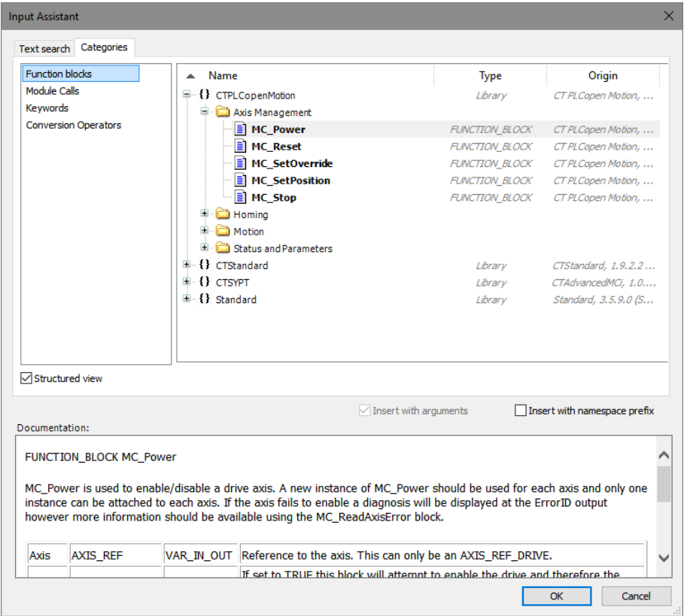This screenshot has width=684, height=616.
Task: Expand the Homing folder node
Action: coord(205,214)
